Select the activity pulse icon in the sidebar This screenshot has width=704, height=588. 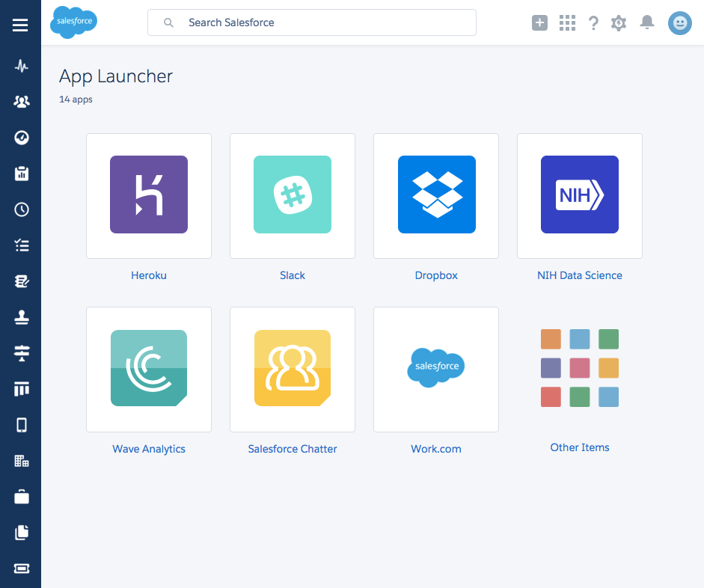pyautogui.click(x=20, y=66)
